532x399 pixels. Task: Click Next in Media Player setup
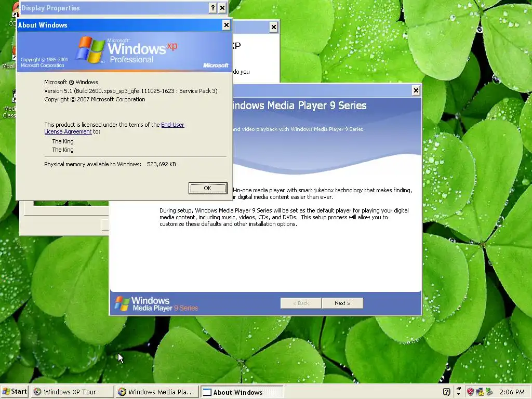point(342,303)
